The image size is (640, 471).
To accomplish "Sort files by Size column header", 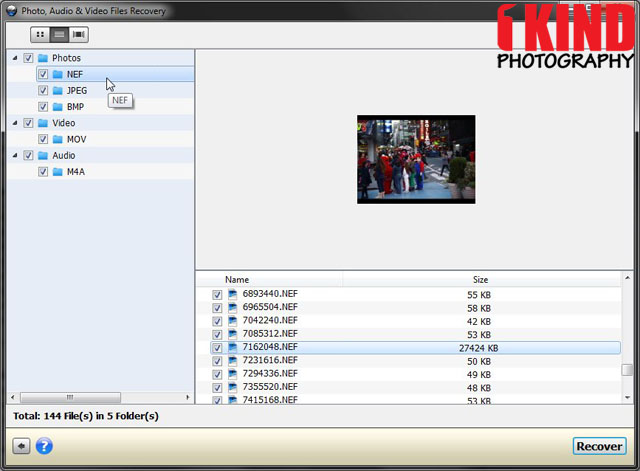I will (480, 280).
